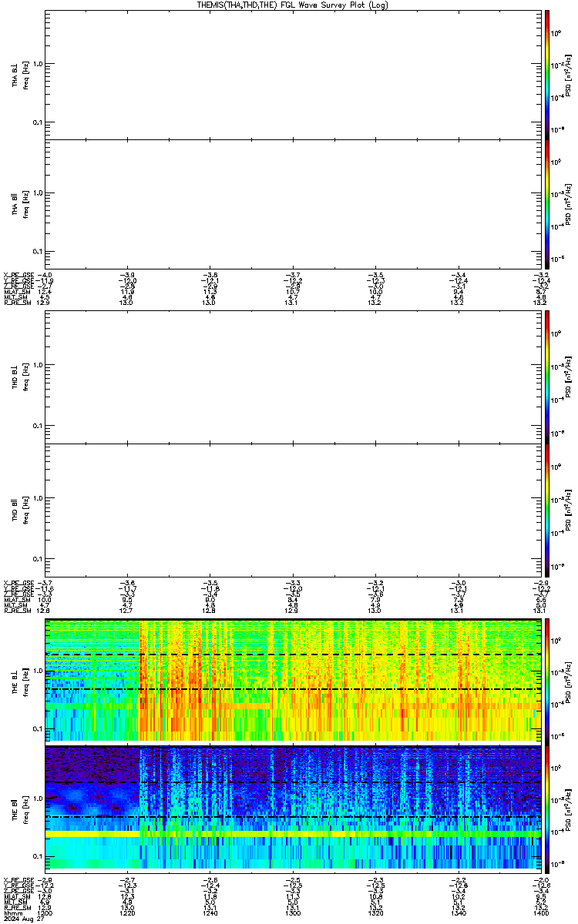Click the 1240 time tick label

pyautogui.click(x=210, y=912)
